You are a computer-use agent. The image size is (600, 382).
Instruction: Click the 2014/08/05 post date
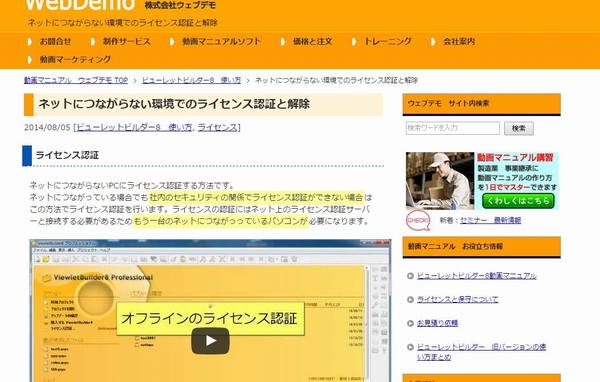tap(47, 127)
